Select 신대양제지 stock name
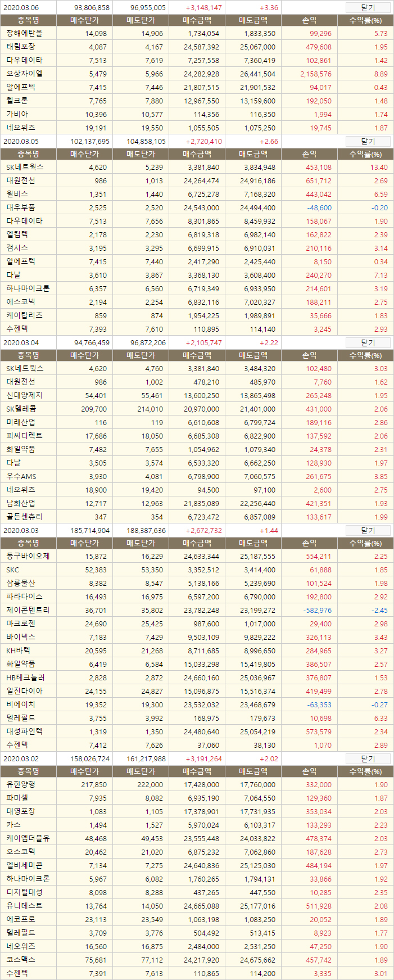This screenshot has width=394, height=980. pos(24,395)
